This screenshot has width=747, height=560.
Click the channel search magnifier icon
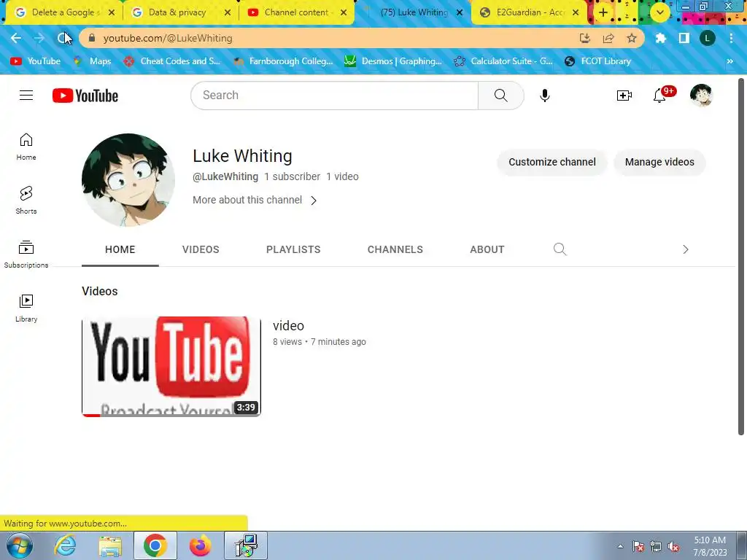coord(560,249)
